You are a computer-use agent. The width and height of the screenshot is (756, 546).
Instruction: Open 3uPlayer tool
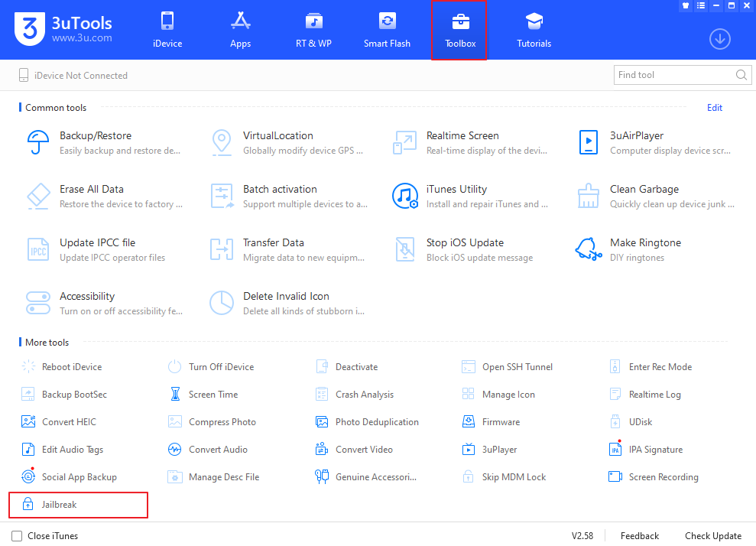point(489,449)
